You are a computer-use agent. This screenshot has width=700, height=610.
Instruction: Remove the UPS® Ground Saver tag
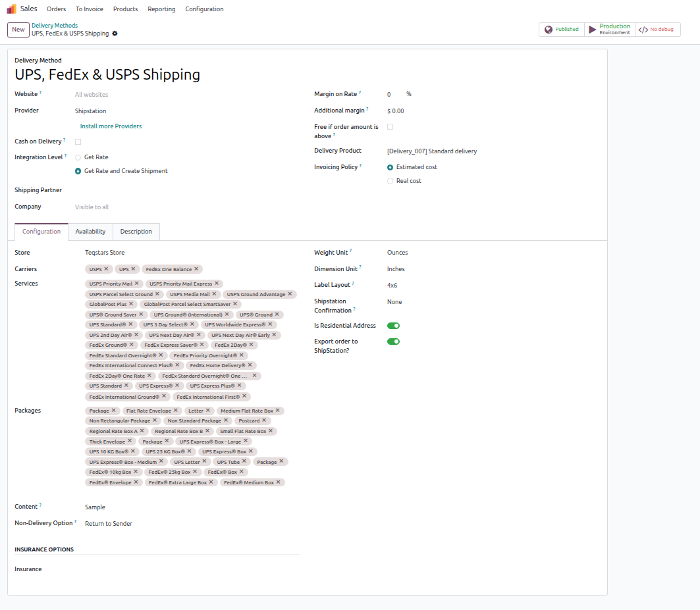tap(141, 315)
